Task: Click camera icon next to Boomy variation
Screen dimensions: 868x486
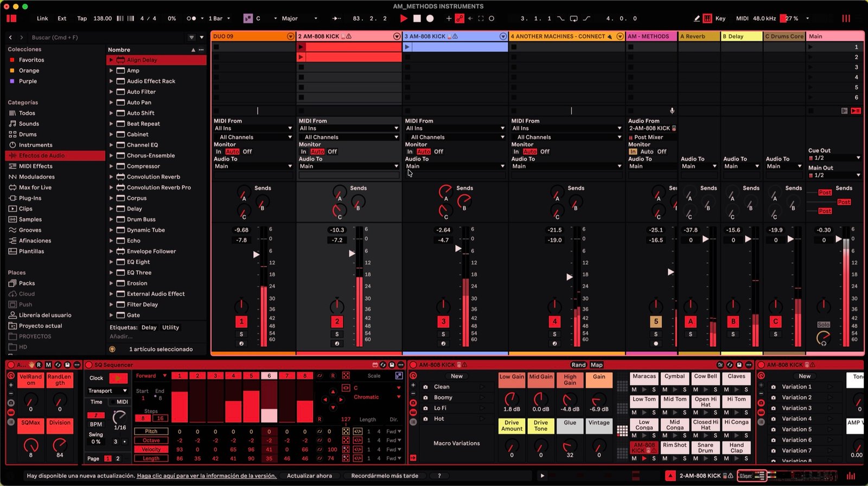Action: point(425,397)
